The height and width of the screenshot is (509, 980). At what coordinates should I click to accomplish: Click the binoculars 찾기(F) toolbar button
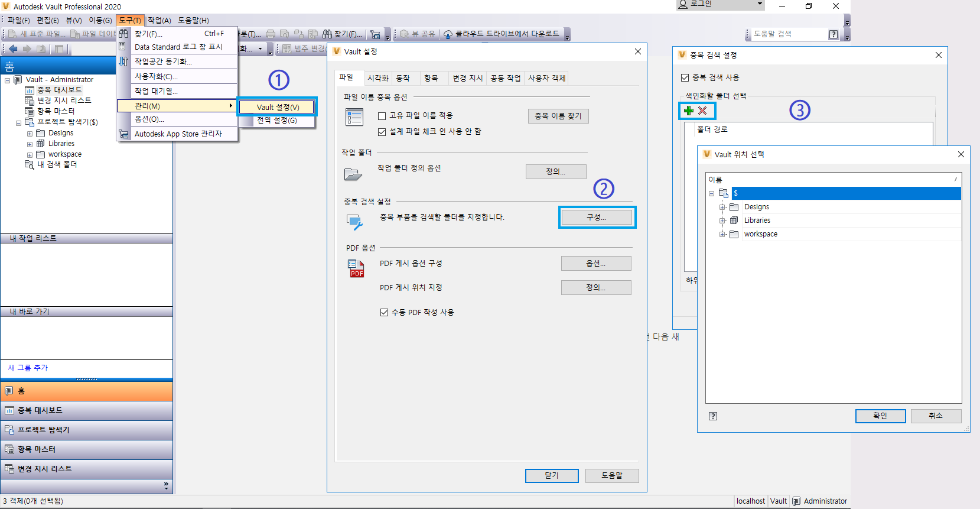click(x=343, y=34)
